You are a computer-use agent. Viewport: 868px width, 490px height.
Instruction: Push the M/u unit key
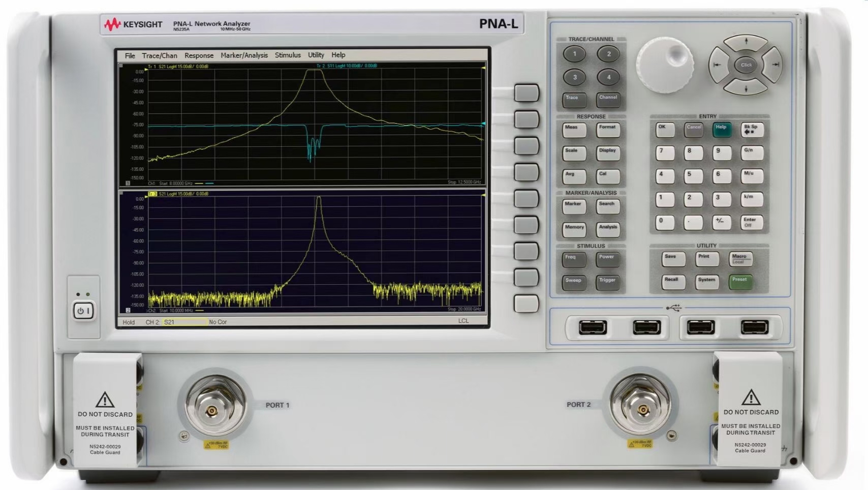pyautogui.click(x=752, y=176)
